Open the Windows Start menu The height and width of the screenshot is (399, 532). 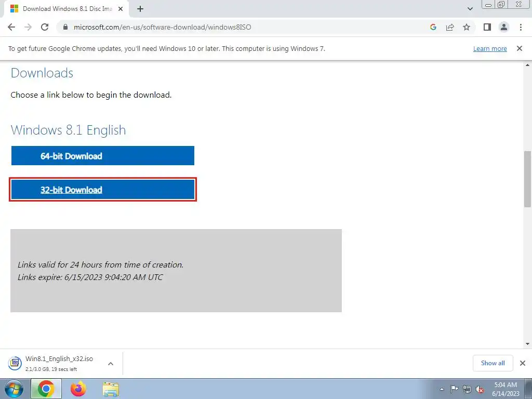[x=14, y=389]
